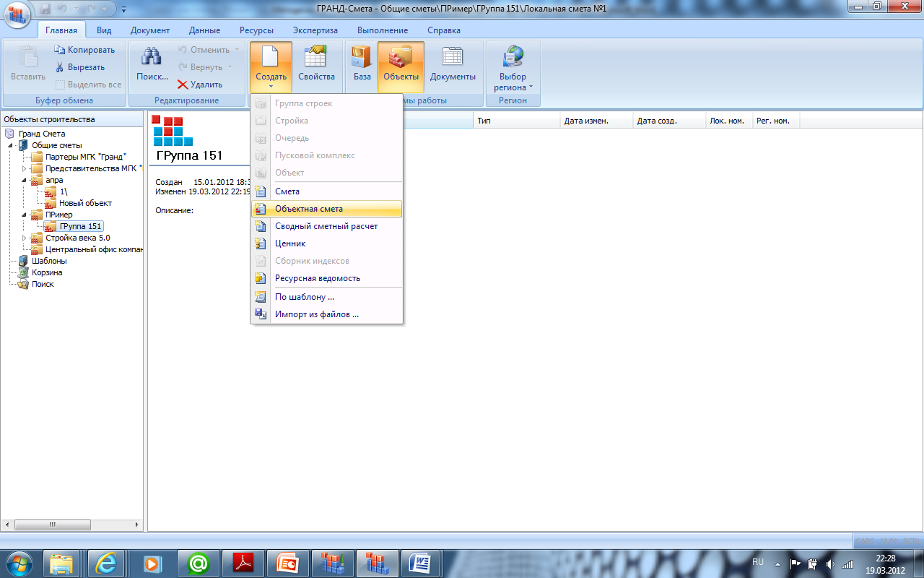The height and width of the screenshot is (578, 924).
Task: Collapse the ПРимер tree node
Action: (x=24, y=215)
